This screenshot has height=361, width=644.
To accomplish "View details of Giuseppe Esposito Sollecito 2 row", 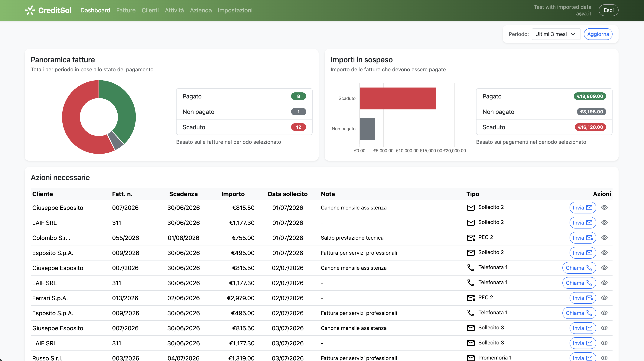I will 604,207.
